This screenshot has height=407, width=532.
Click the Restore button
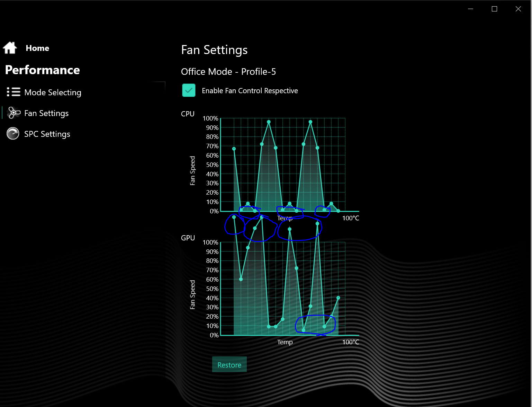coord(229,364)
